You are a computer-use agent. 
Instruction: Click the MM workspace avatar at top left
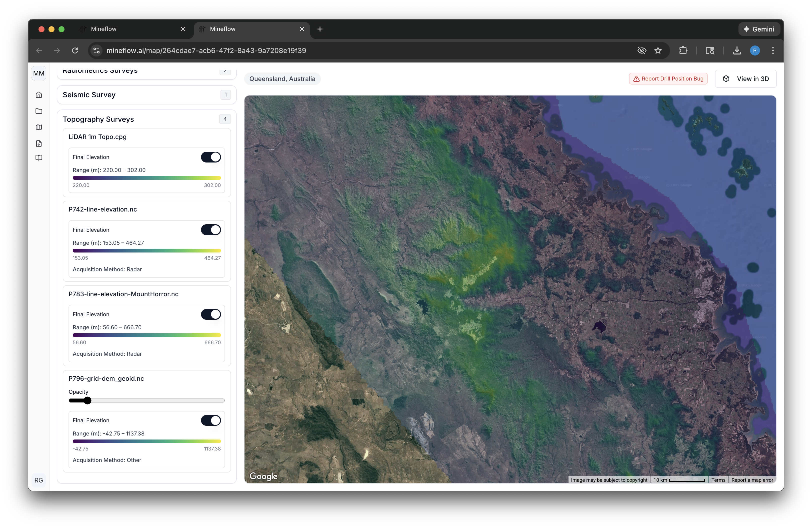tap(38, 73)
